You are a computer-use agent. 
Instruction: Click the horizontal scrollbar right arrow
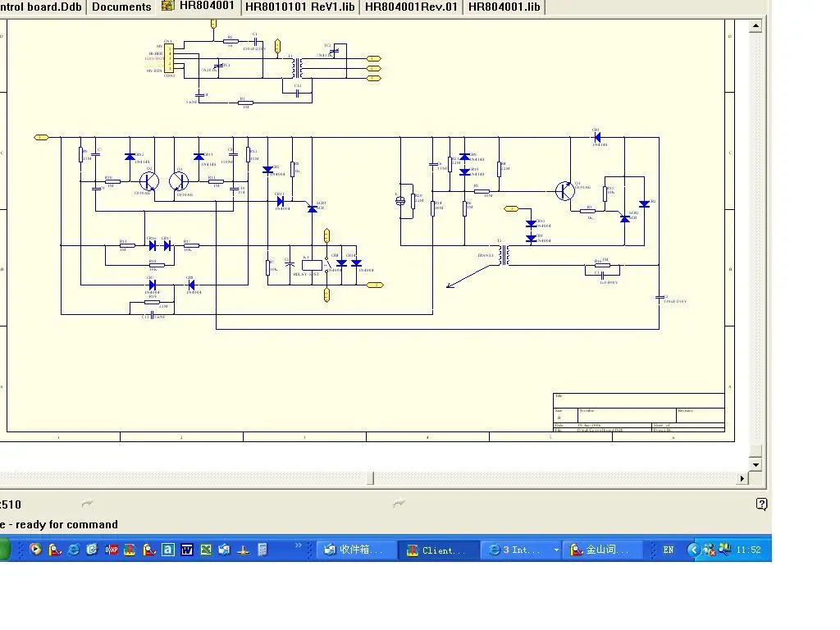[742, 478]
